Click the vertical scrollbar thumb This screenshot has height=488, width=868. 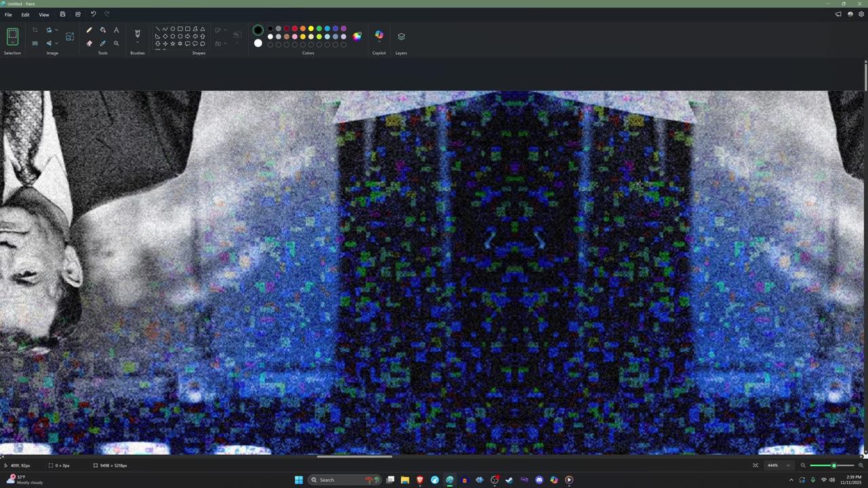tap(865, 77)
